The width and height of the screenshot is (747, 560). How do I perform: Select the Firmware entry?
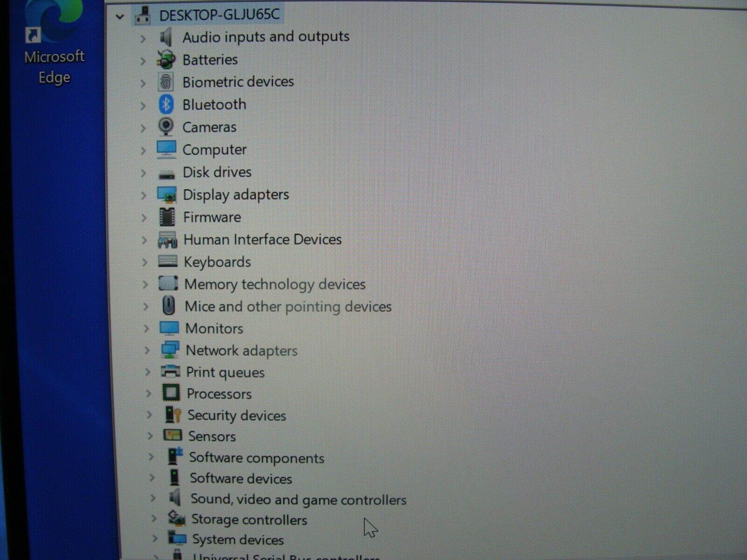(212, 217)
